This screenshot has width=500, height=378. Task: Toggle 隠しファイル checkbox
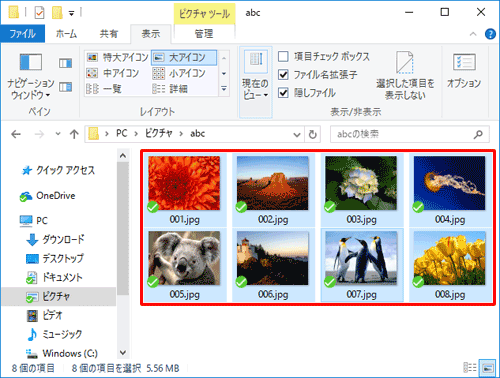coord(283,93)
